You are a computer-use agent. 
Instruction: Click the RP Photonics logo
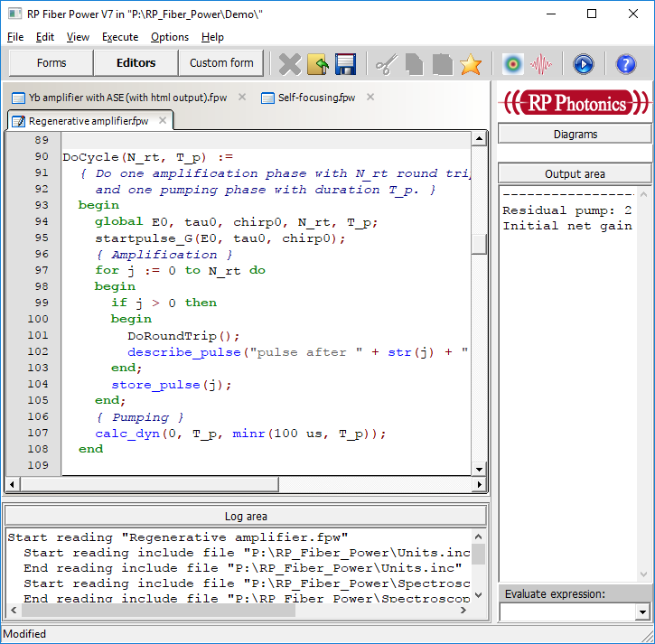click(575, 103)
